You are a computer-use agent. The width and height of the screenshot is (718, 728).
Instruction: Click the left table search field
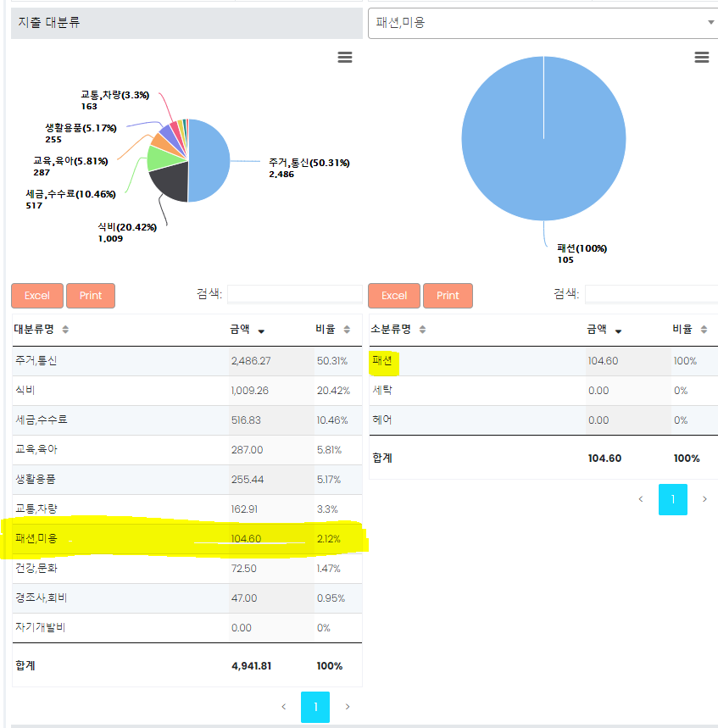coord(294,294)
